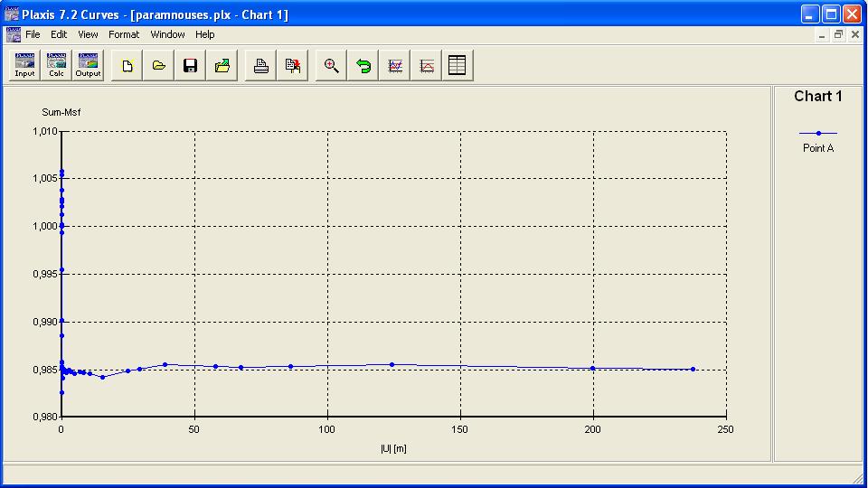Screen dimensions: 868x488
Task: Restore the inner chart document window
Action: 839,35
